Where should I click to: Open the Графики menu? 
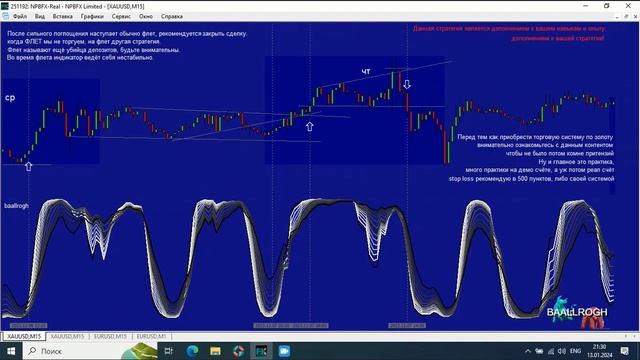click(x=92, y=17)
